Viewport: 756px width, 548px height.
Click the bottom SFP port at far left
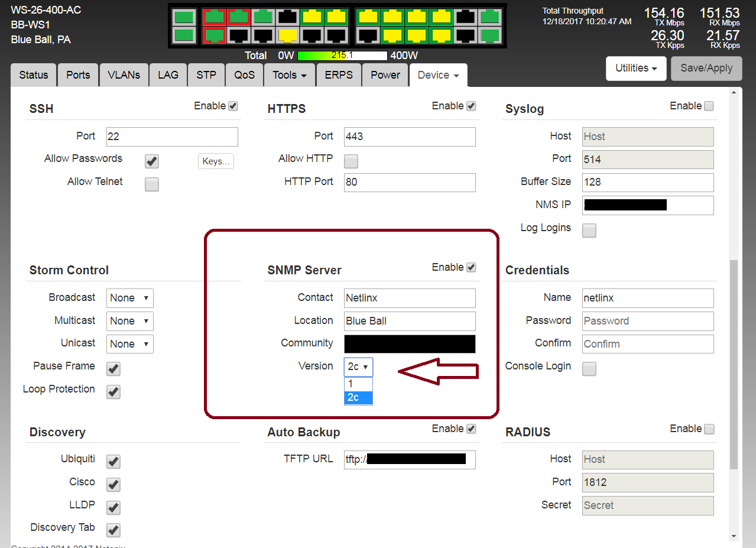185,35
